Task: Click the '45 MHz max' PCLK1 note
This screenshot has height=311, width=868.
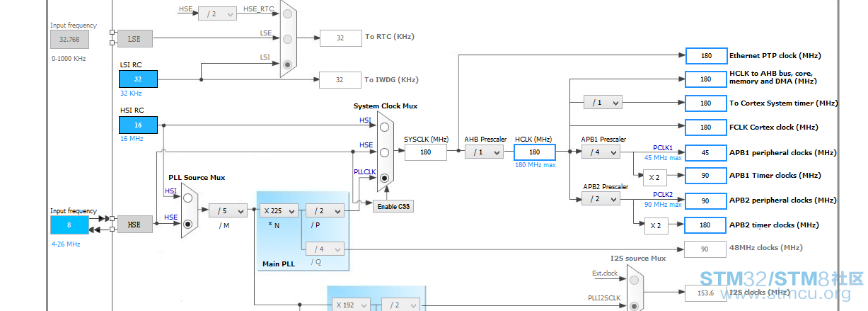Action: tap(663, 158)
